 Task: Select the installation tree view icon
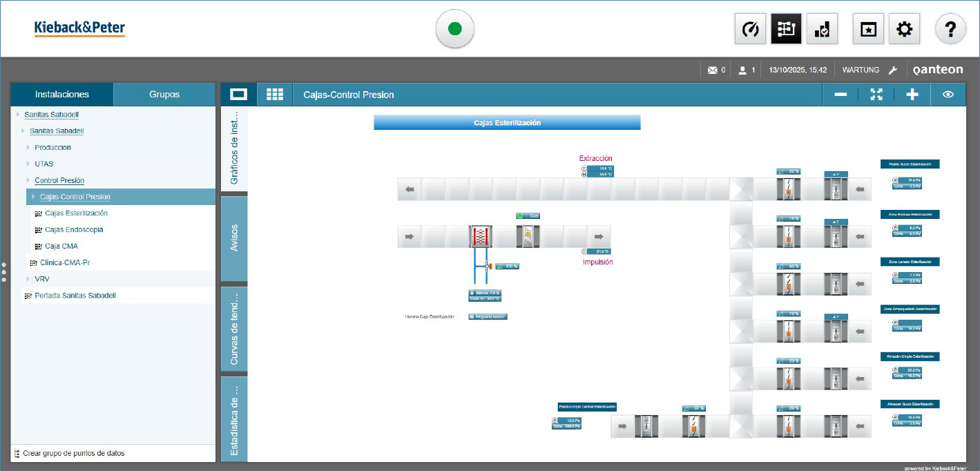click(786, 29)
